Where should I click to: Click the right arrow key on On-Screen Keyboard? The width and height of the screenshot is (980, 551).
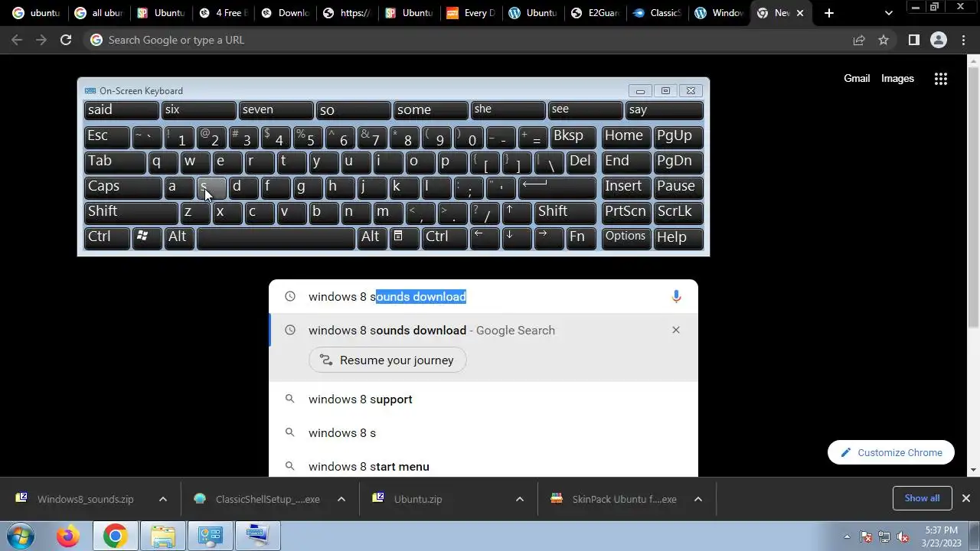click(x=549, y=237)
